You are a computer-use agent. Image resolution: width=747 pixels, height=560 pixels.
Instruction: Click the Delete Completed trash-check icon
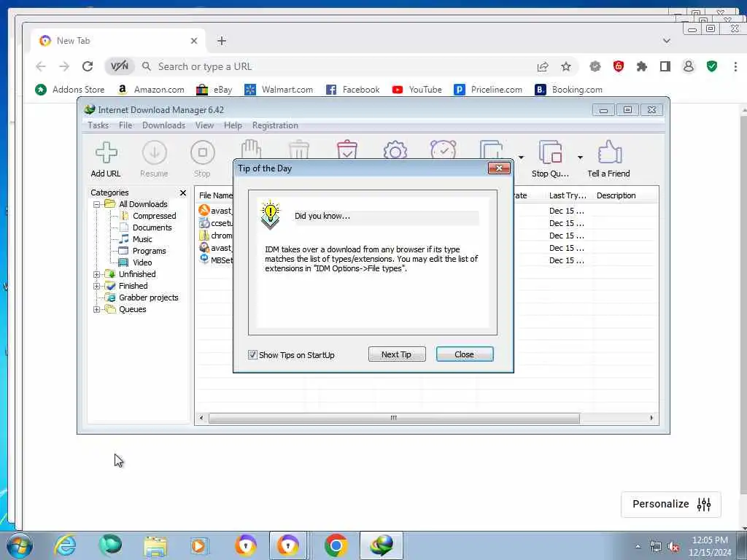point(347,149)
